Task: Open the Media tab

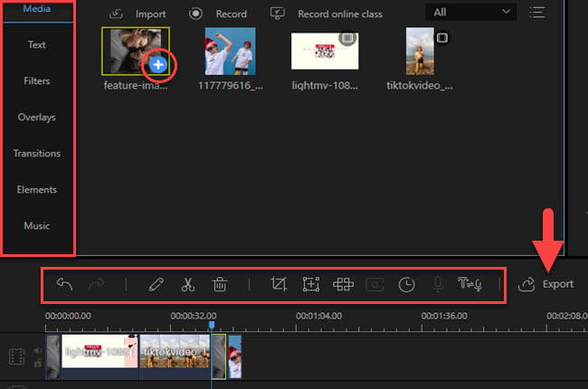Action: pyautogui.click(x=37, y=9)
